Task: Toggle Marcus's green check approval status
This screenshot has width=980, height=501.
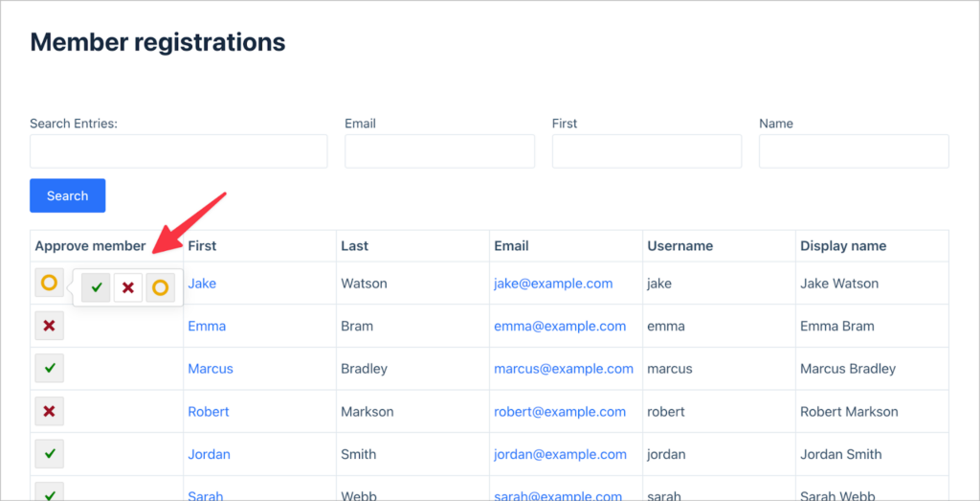Action: pyautogui.click(x=49, y=369)
